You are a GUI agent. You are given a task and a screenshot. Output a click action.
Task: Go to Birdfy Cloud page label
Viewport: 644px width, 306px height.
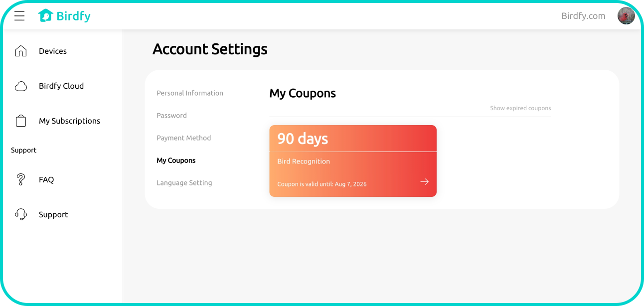[61, 86]
